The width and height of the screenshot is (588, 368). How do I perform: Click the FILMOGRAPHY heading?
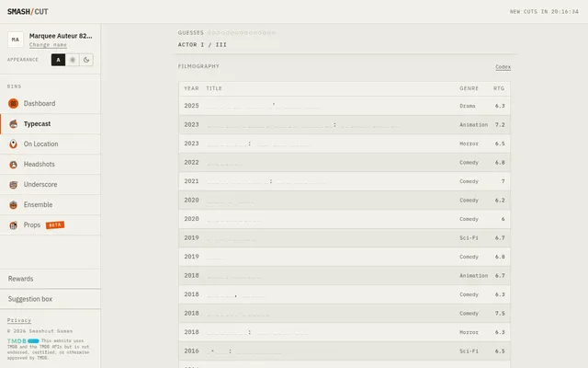tap(198, 66)
